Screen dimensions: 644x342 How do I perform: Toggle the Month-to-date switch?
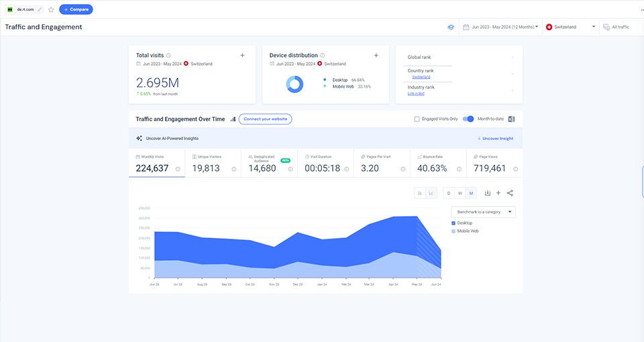point(468,119)
